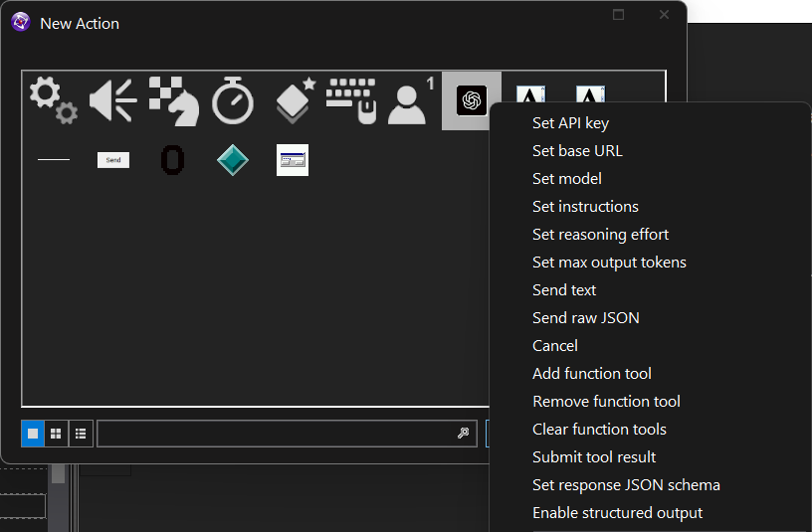812x532 pixels.
Task: Select the Timer stopwatch icon
Action: tap(233, 100)
